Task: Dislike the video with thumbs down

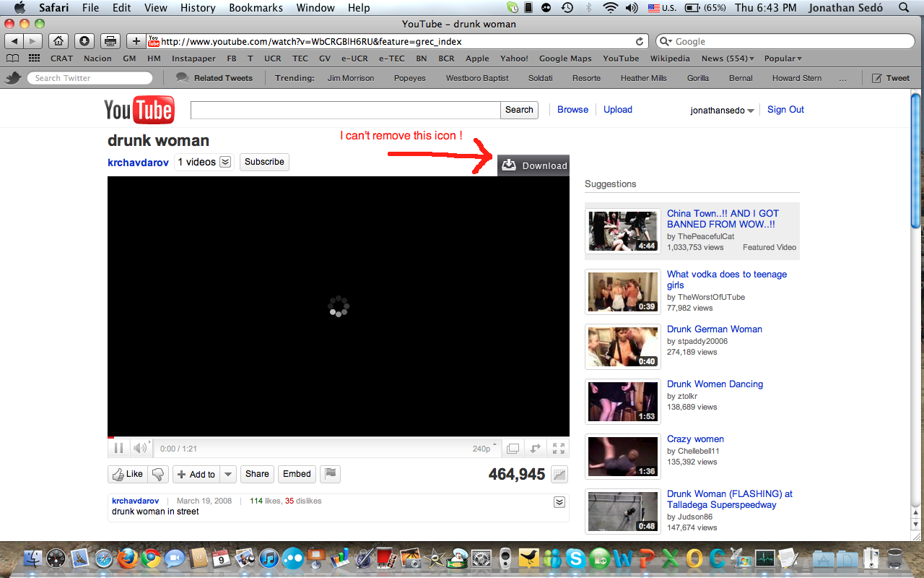Action: 158,474
